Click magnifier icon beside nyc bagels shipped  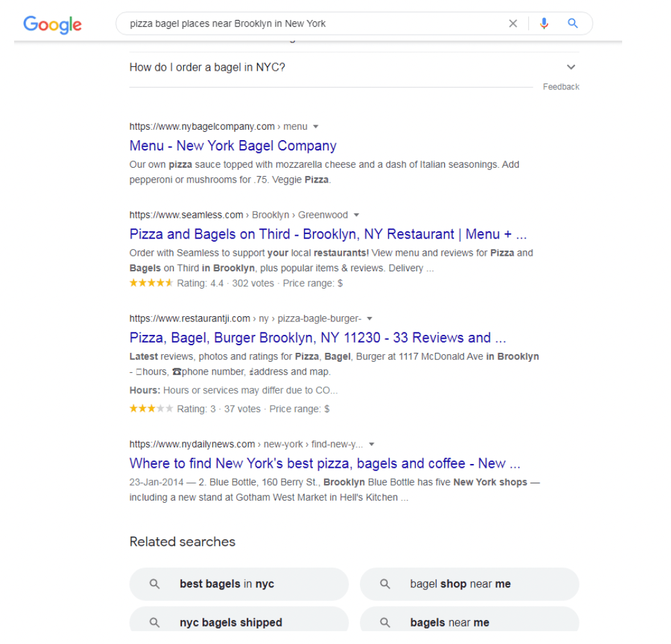[154, 622]
